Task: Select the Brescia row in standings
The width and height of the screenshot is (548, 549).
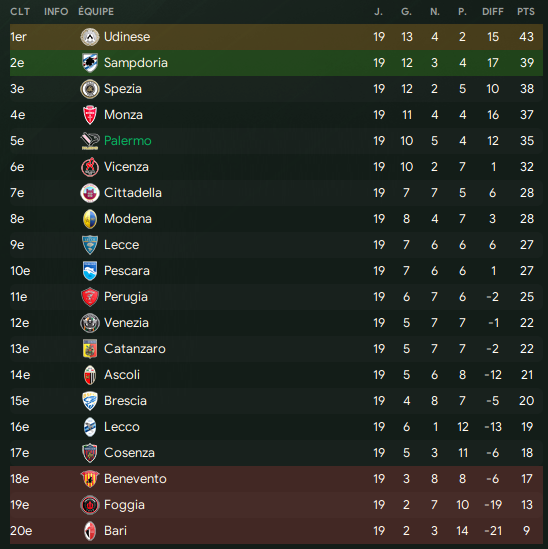Action: coord(276,401)
